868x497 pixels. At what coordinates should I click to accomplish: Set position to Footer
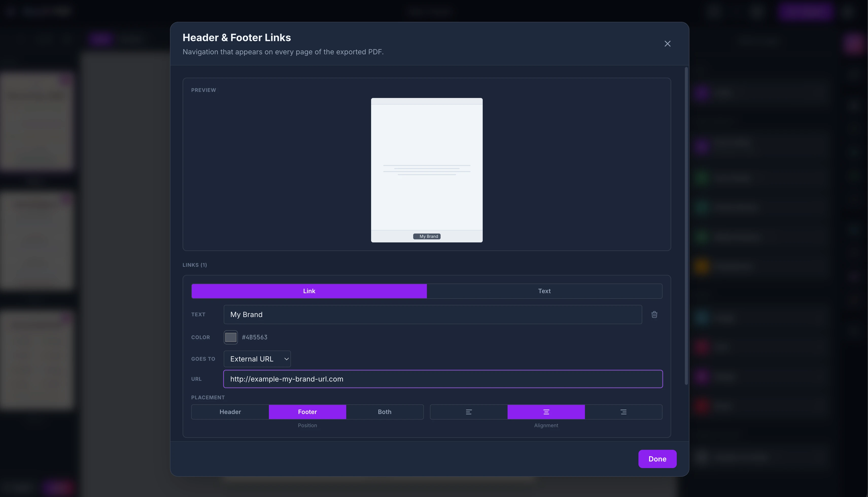click(x=307, y=412)
